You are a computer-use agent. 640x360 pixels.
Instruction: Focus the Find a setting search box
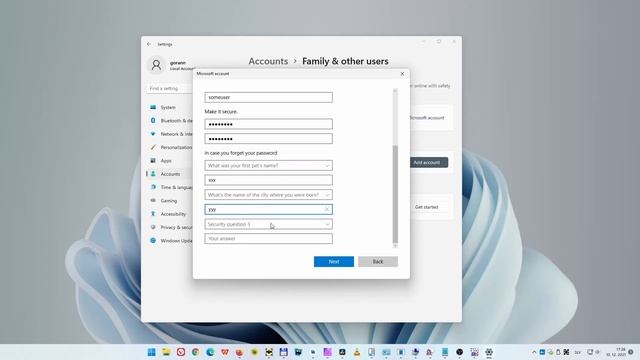coord(169,88)
